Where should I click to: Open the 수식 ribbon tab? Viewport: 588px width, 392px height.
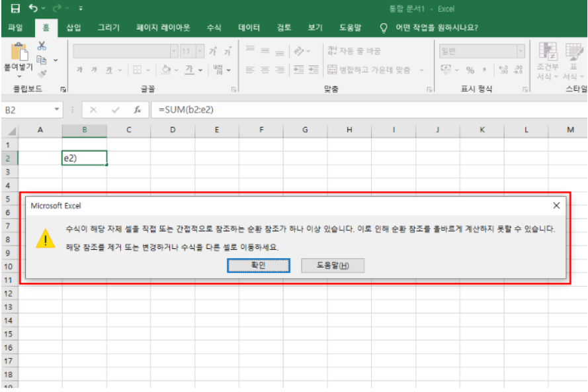(x=214, y=27)
